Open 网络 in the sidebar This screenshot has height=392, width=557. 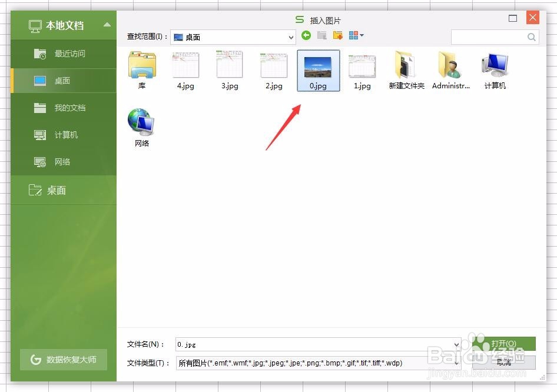coord(64,162)
